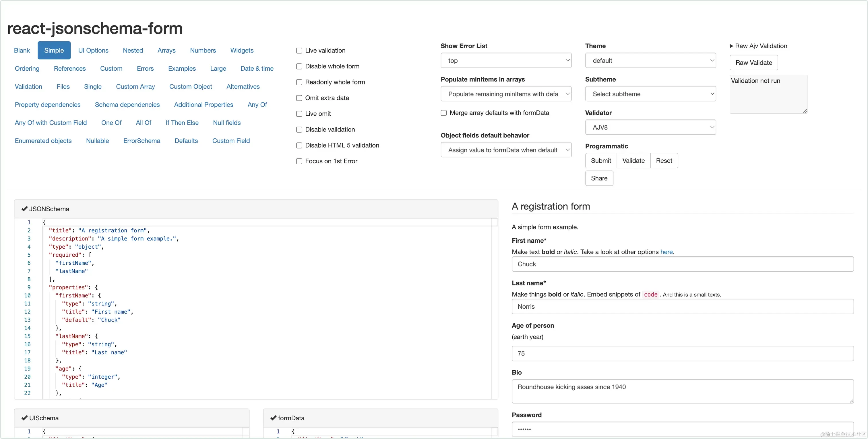Expand the Raw Ajv Validation section
The image size is (868, 439).
(758, 46)
